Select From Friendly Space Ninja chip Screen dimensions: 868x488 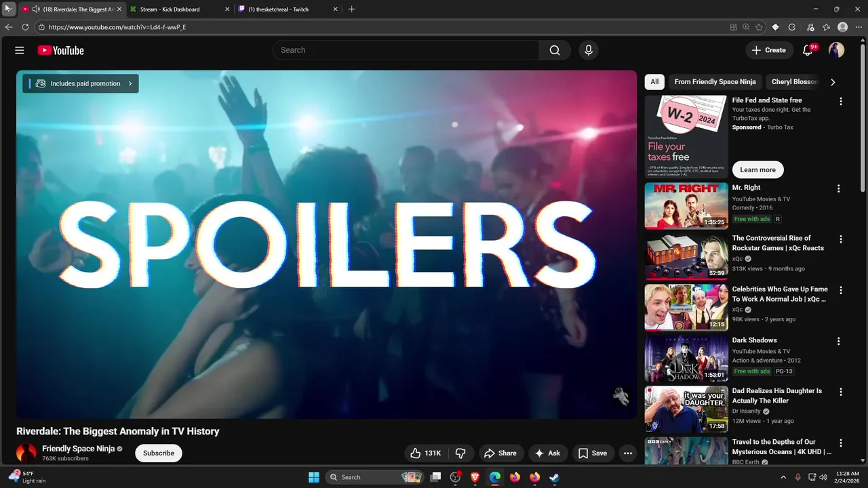[x=715, y=82]
